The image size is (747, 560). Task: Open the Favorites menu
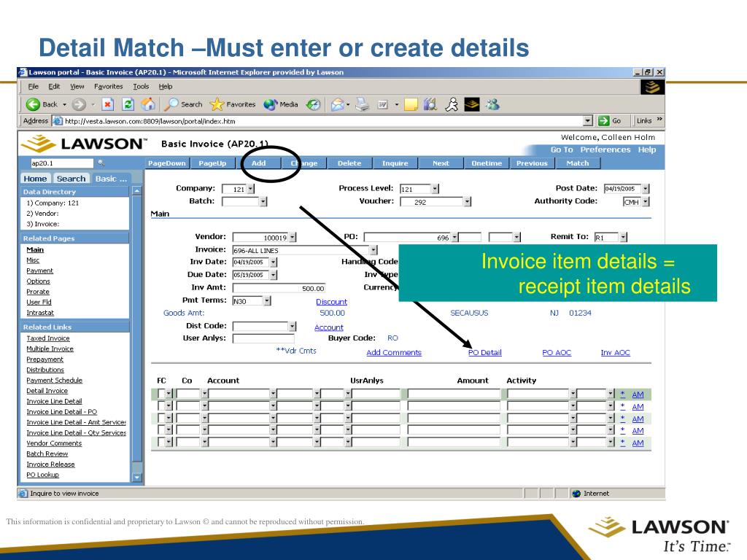[x=108, y=86]
